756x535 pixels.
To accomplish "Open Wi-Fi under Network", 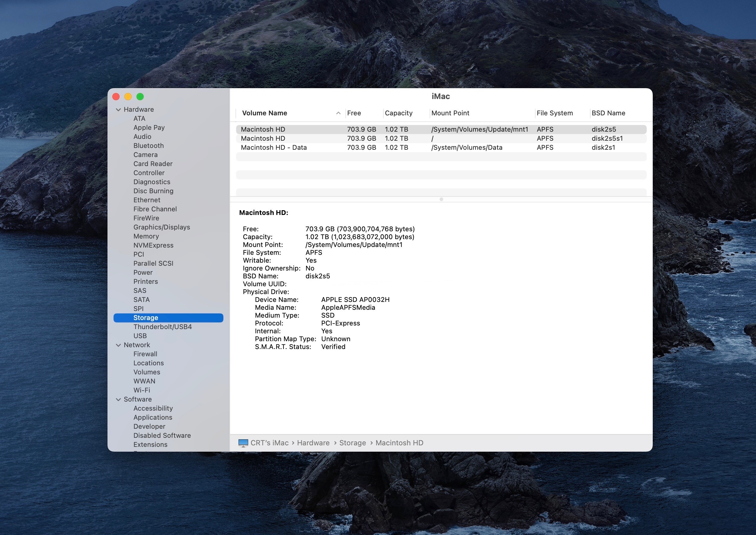I will (142, 390).
